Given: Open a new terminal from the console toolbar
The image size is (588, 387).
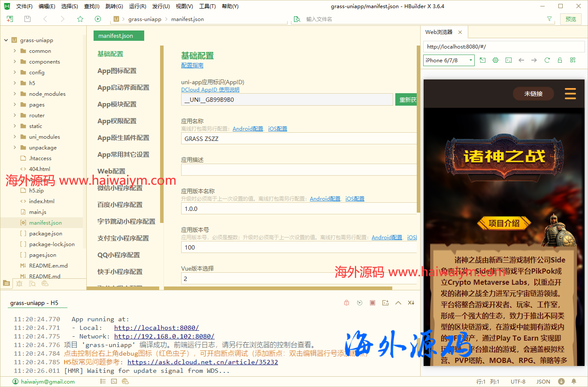Looking at the screenshot, I should click(385, 302).
